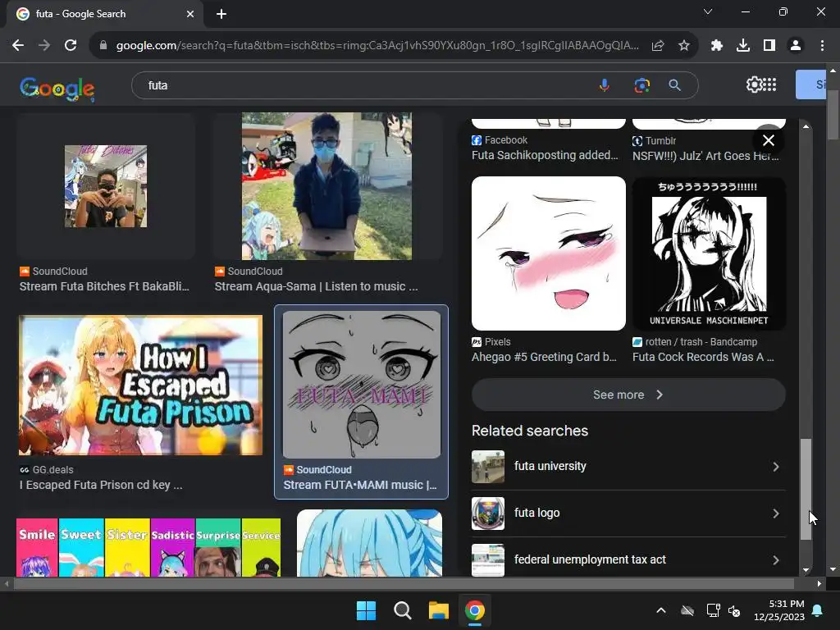Open the Windows Start menu
The image size is (840, 630).
tap(367, 610)
